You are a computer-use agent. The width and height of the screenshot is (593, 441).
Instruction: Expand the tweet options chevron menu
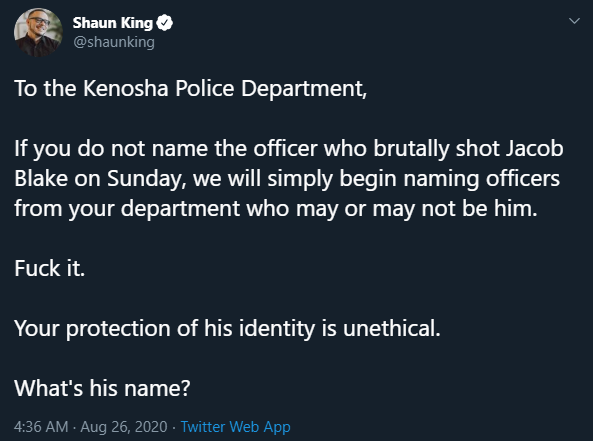[574, 21]
